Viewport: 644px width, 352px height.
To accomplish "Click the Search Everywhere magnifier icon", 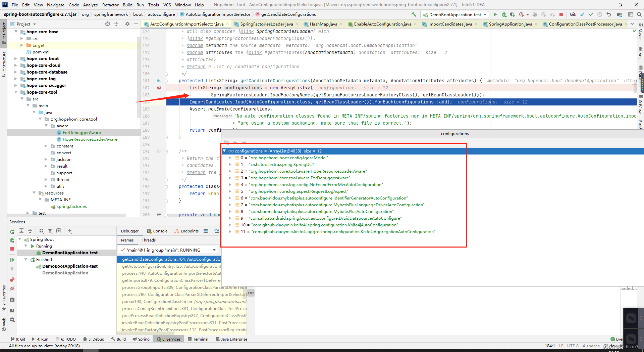I will point(639,14).
